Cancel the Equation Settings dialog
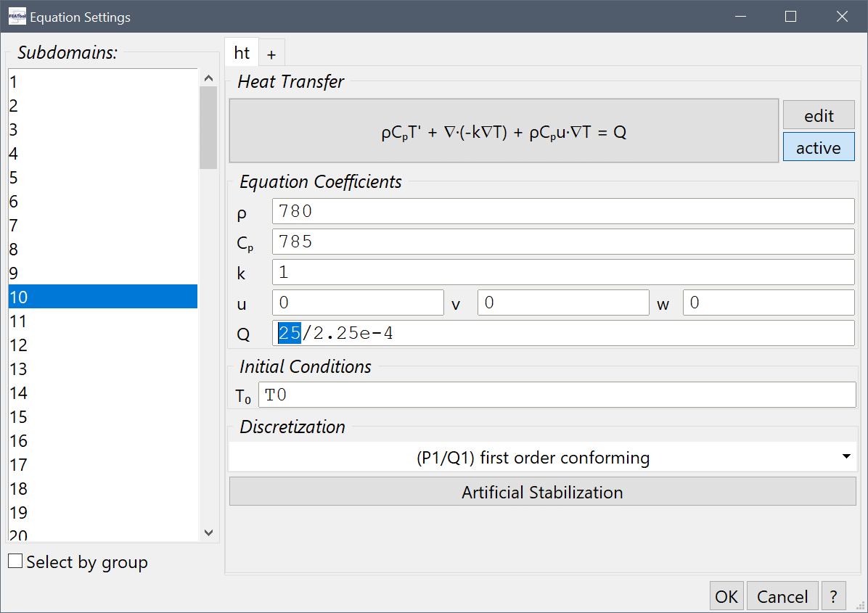868x613 pixels. (x=782, y=596)
